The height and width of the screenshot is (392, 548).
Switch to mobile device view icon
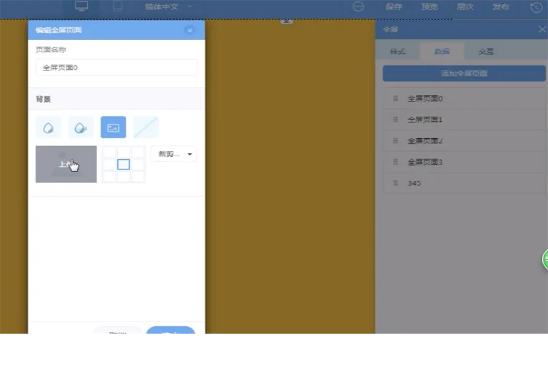(118, 6)
